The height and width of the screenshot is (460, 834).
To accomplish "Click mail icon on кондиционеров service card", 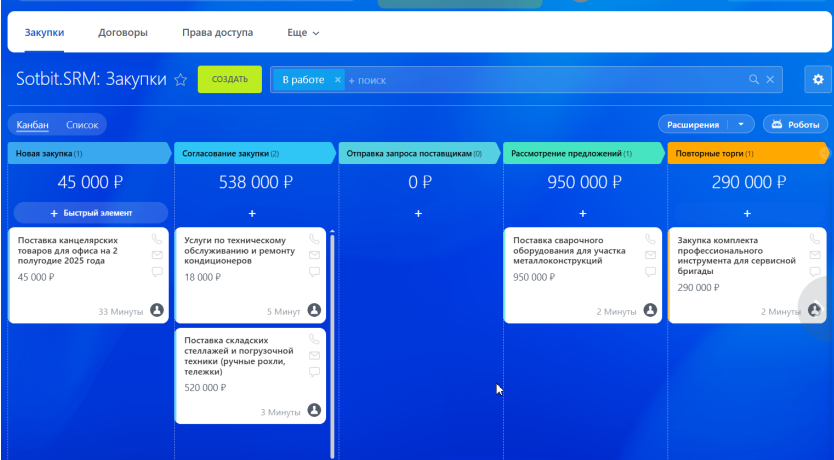I will [x=314, y=255].
